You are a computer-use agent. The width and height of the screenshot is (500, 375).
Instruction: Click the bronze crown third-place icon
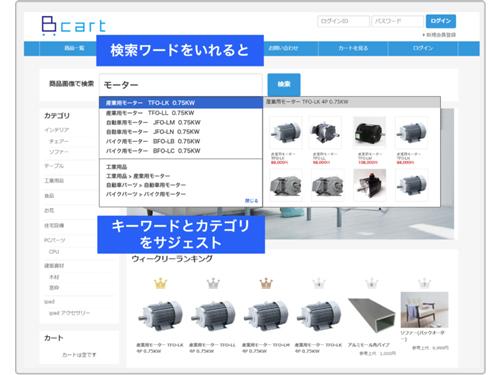[266, 284]
